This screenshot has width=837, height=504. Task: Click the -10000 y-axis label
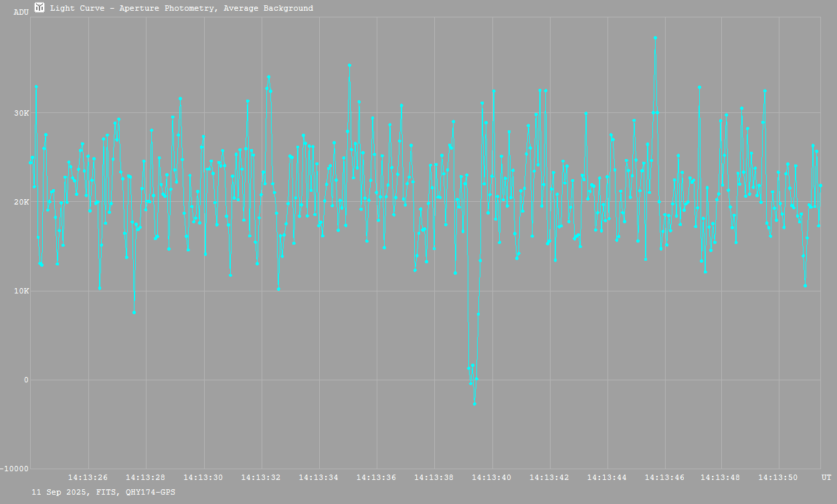tap(15, 469)
